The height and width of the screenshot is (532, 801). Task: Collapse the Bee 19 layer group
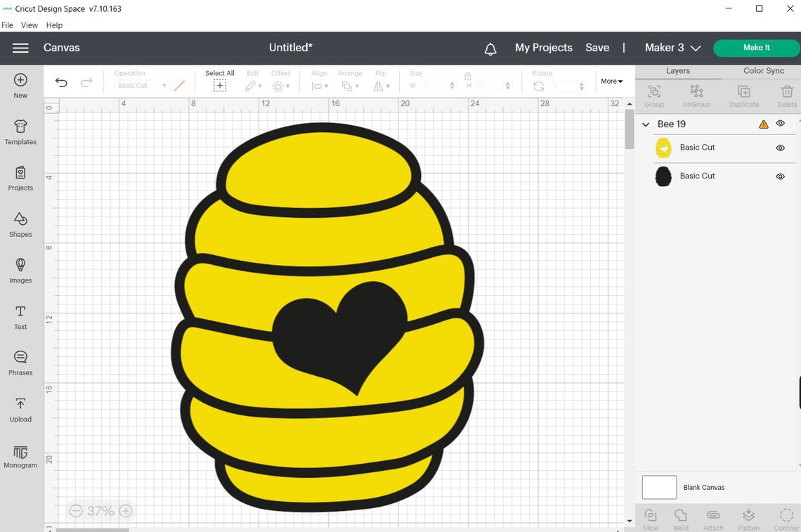[645, 124]
